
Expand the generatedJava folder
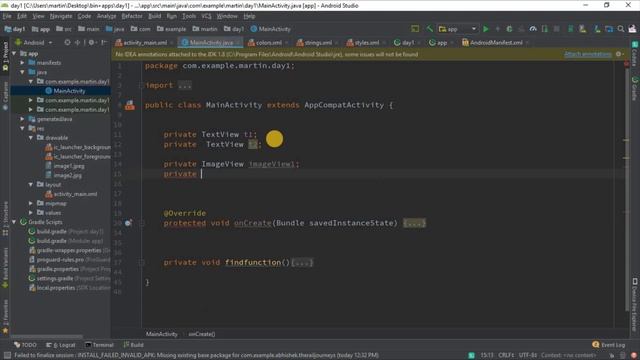pos(22,119)
